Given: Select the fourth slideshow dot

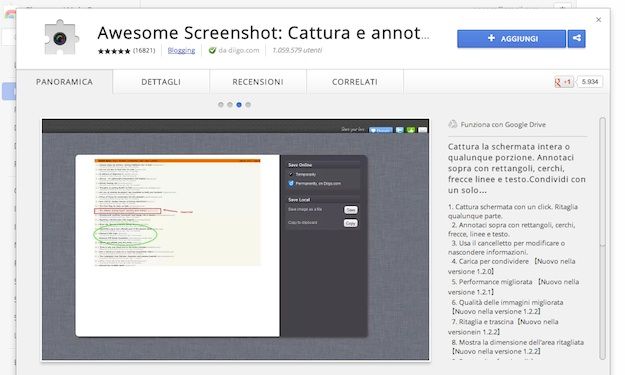Looking at the screenshot, I should coord(248,105).
